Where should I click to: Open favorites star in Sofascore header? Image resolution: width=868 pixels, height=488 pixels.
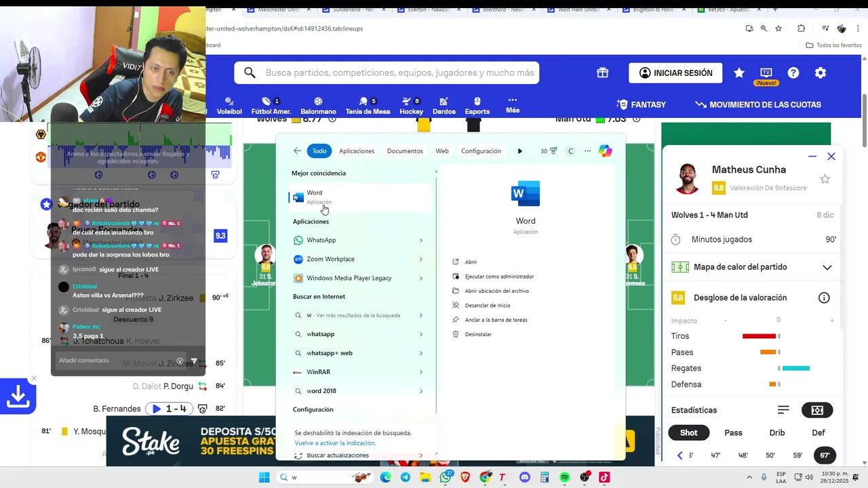click(x=739, y=73)
